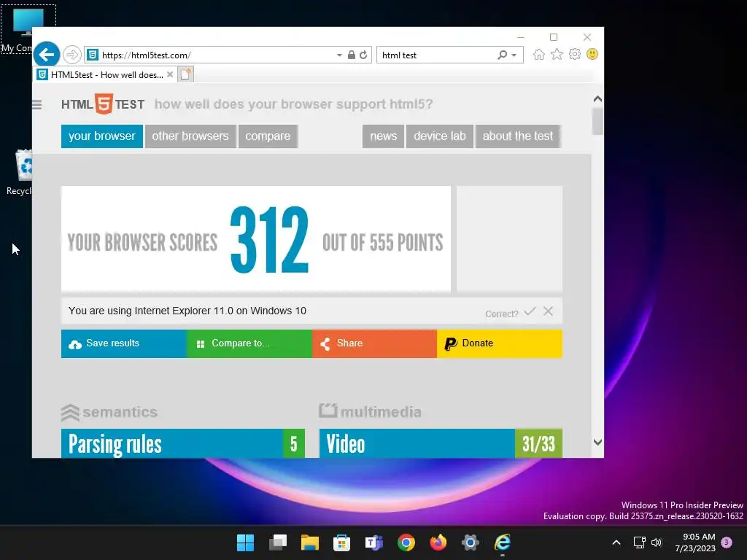Click the page scrollbar down arrow
This screenshot has width=747, height=560.
click(597, 442)
